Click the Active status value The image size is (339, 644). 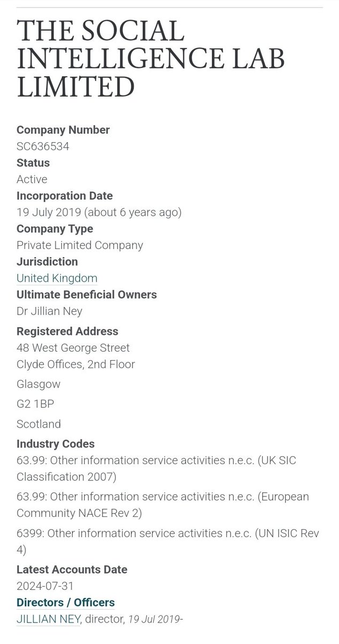[32, 179]
